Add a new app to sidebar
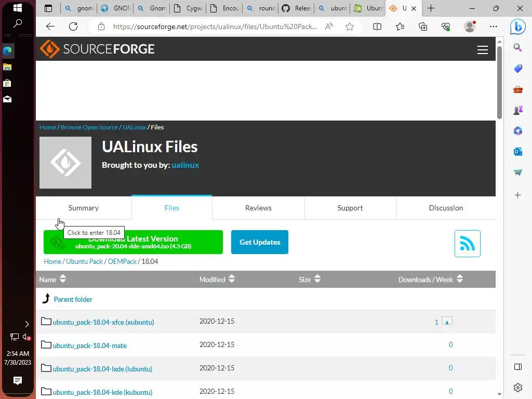 518,195
